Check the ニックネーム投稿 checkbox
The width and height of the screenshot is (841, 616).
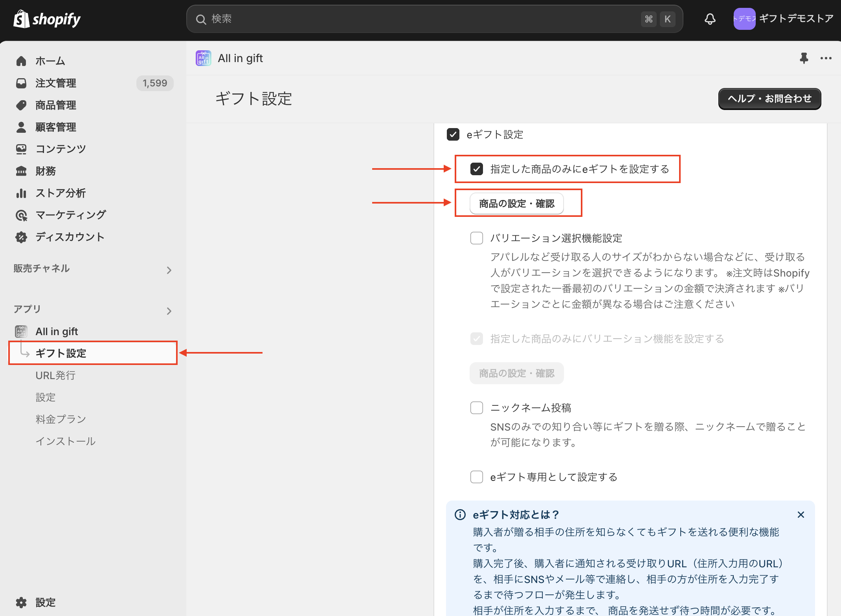coord(477,408)
